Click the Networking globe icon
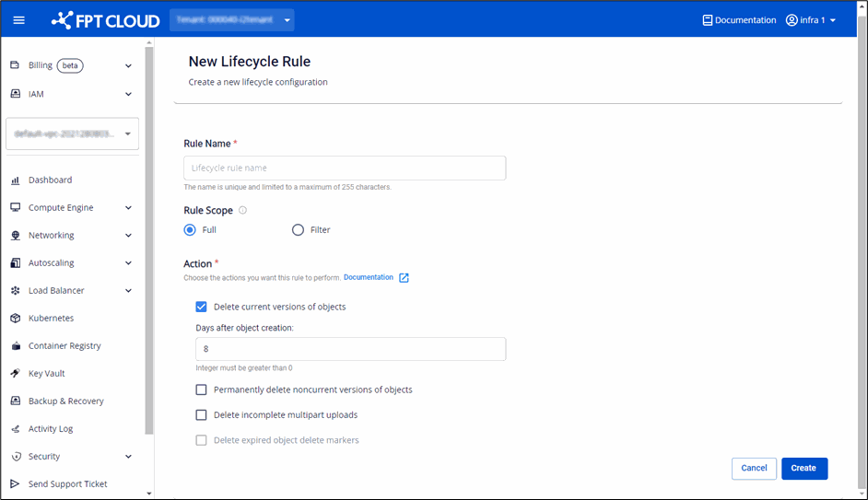The width and height of the screenshot is (868, 500). 16,235
